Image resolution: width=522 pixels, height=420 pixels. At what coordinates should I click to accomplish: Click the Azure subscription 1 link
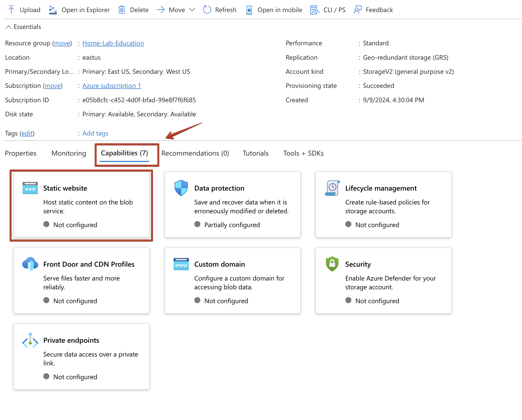pos(111,86)
